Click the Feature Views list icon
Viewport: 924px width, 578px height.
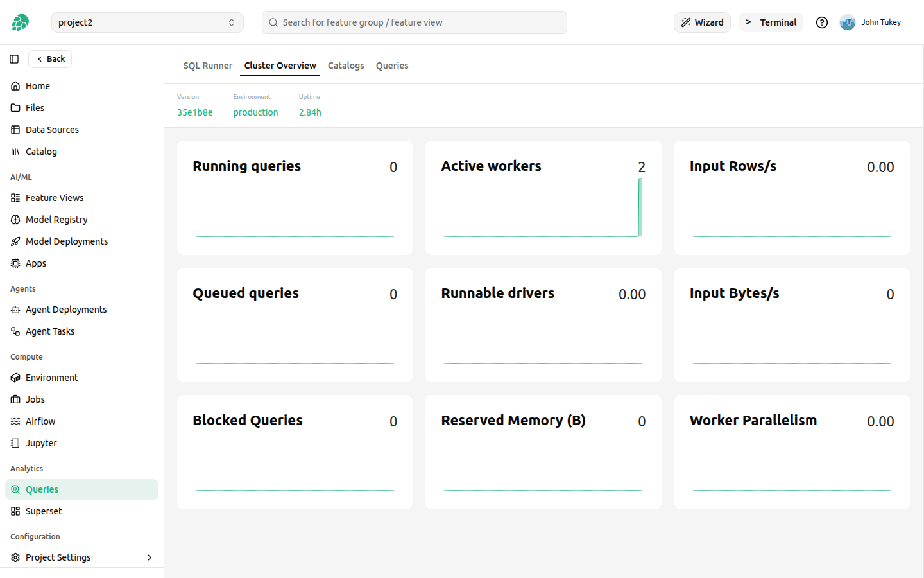15,198
